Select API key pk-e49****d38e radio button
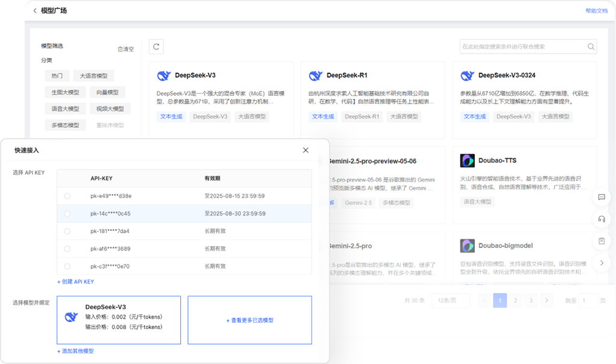The image size is (616, 364). [x=67, y=196]
